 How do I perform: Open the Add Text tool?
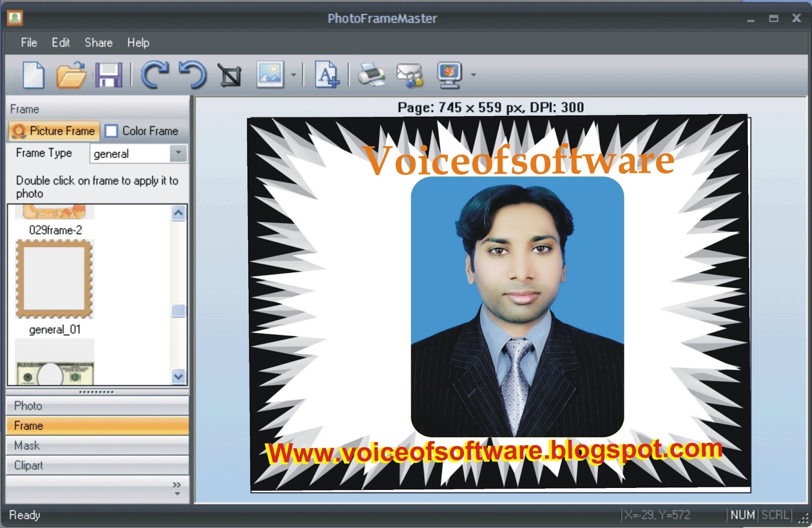click(x=326, y=74)
